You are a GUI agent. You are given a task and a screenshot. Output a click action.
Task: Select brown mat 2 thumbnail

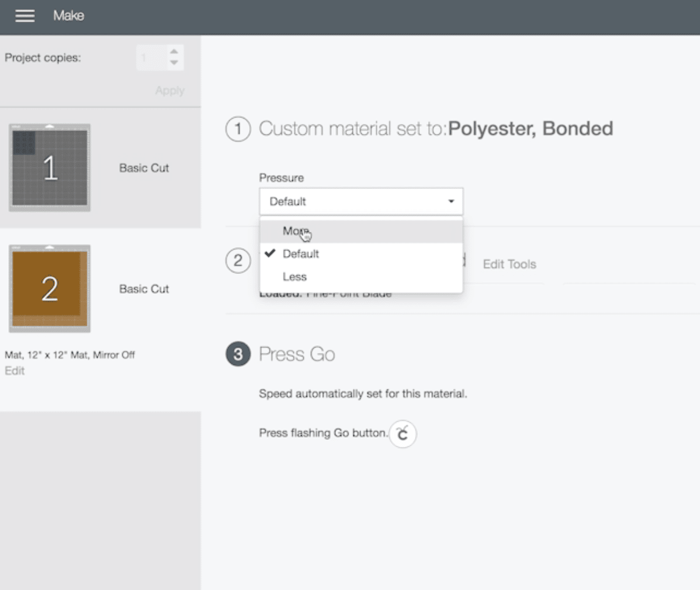(50, 289)
